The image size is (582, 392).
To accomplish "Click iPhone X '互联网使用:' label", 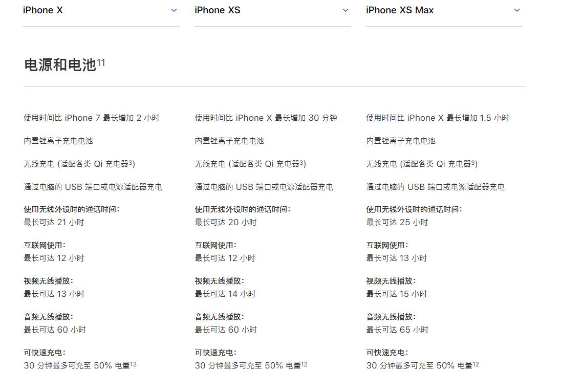I will point(45,245).
